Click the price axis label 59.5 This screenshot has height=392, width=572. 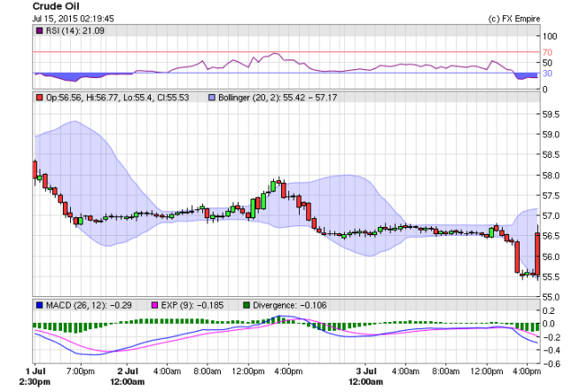pos(551,114)
